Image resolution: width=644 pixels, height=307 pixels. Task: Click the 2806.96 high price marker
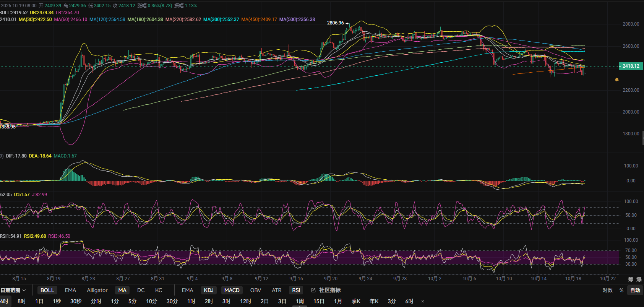[335, 23]
